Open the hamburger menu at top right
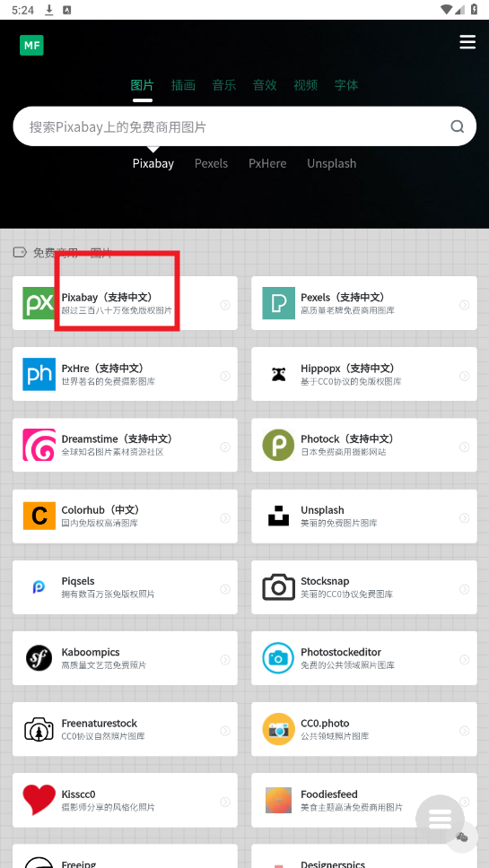The height and width of the screenshot is (868, 489). pos(467,42)
